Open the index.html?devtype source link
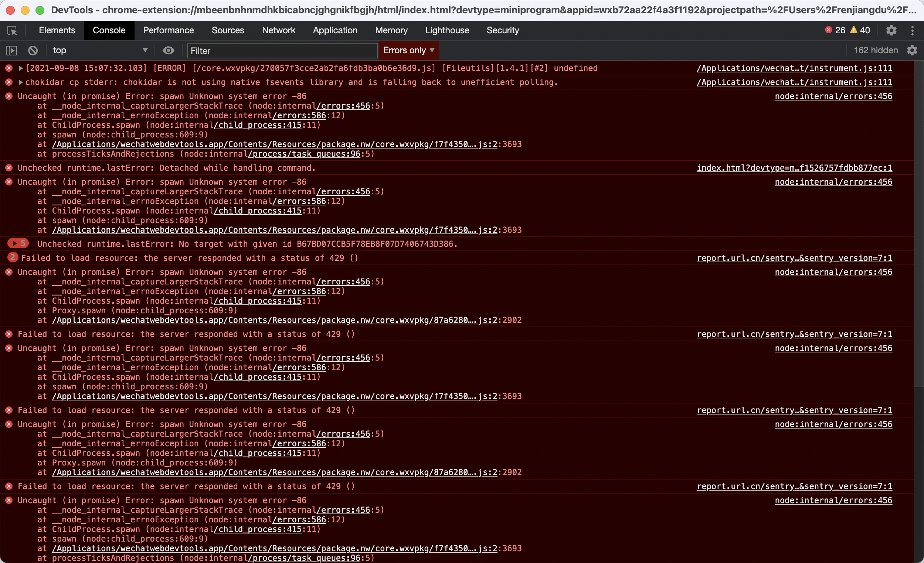Viewport: 924px width, 563px height. pyautogui.click(x=794, y=168)
